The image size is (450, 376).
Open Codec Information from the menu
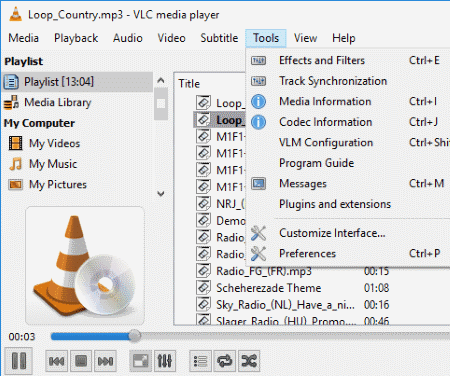click(348, 122)
